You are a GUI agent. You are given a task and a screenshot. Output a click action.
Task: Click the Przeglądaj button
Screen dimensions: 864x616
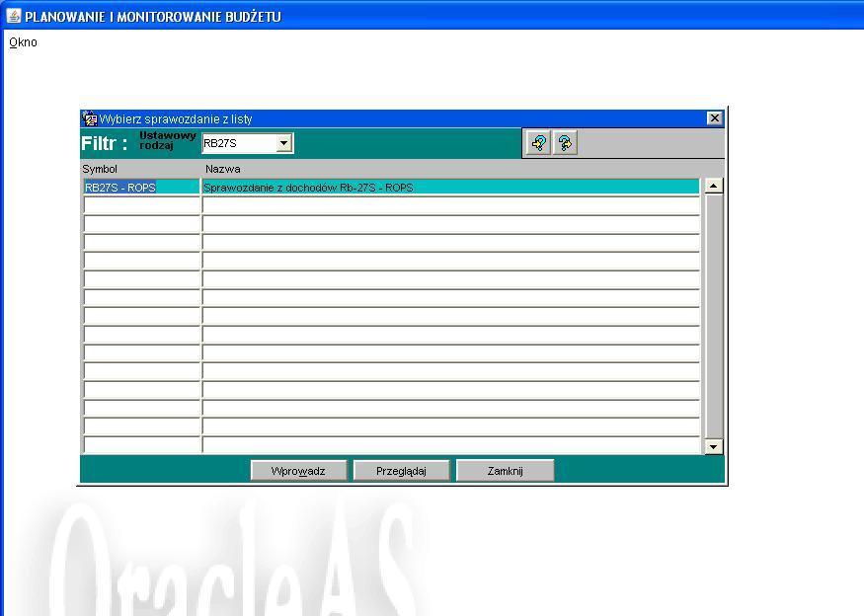click(401, 471)
